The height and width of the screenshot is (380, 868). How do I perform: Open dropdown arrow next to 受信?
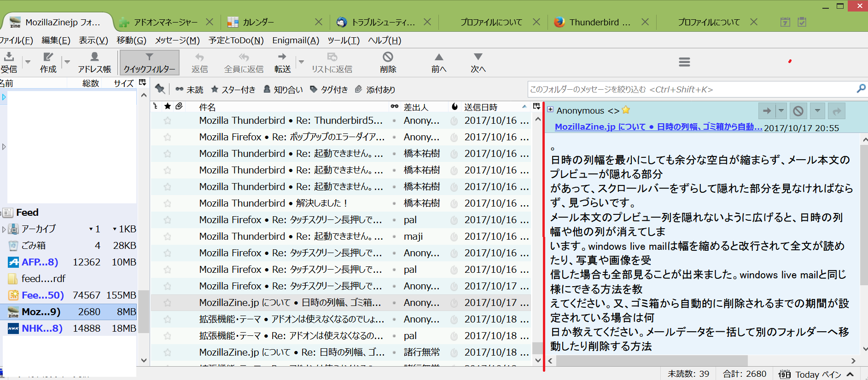(x=28, y=62)
